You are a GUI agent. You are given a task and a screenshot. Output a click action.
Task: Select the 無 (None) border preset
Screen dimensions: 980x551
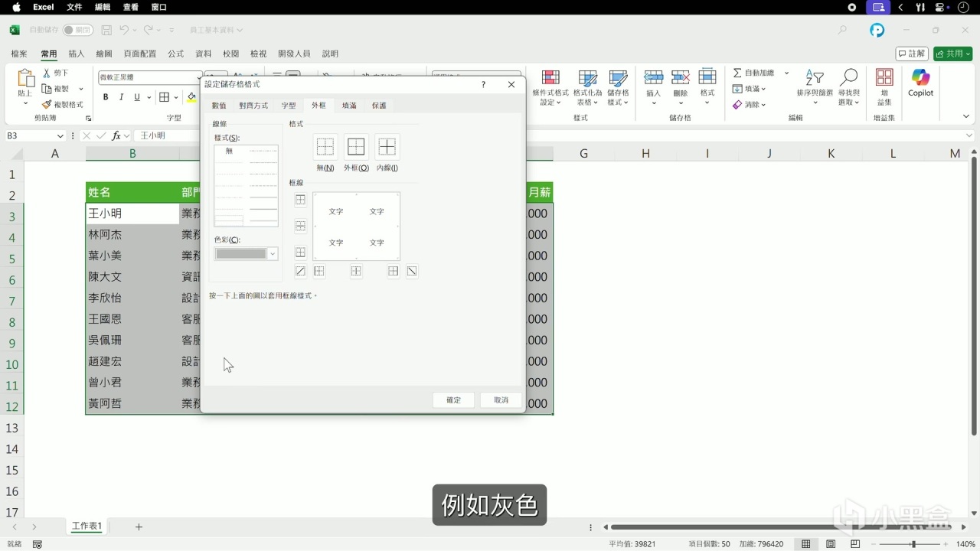click(x=325, y=147)
